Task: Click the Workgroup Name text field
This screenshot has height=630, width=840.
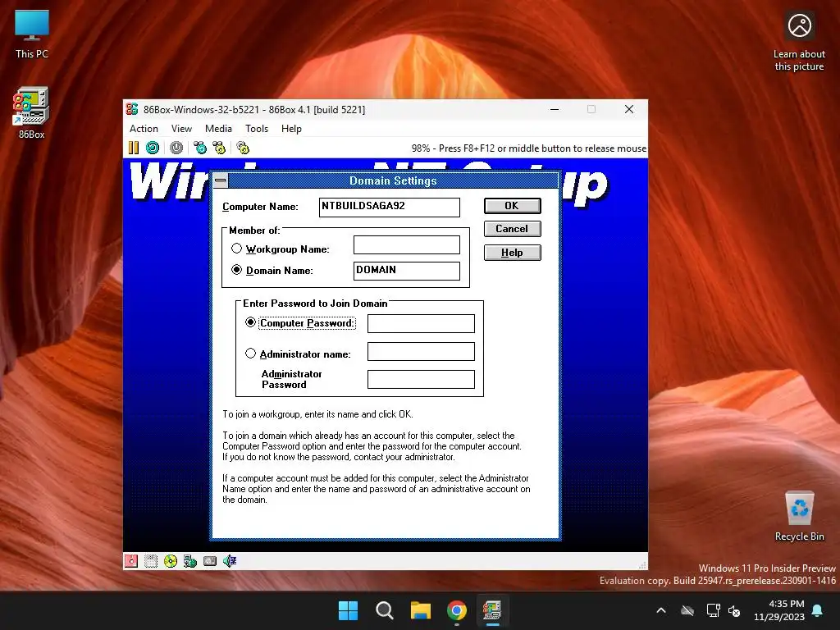Action: pos(407,244)
